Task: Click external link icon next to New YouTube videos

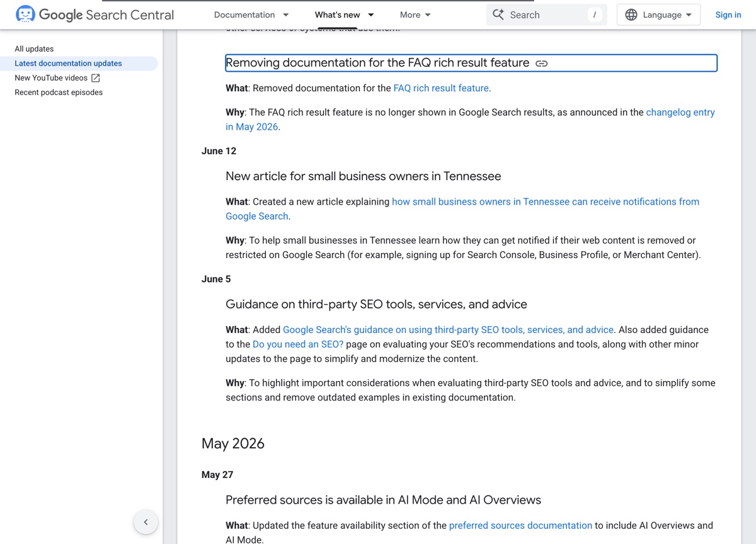Action: coord(96,78)
